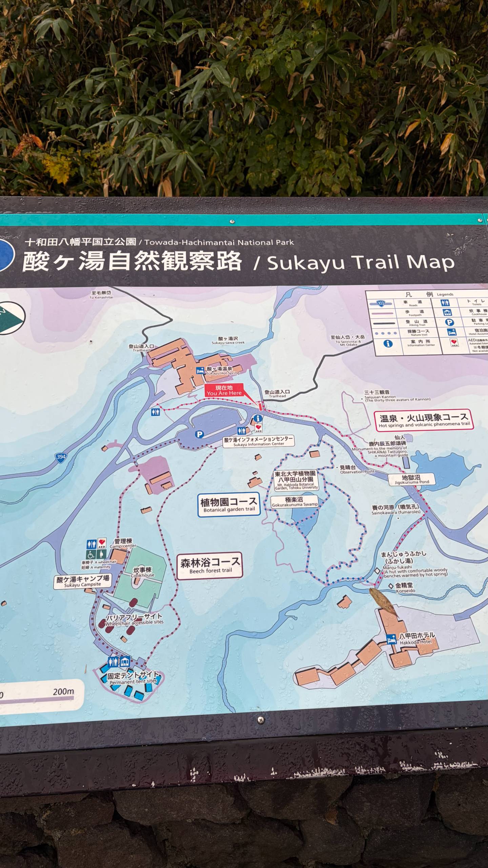Click the parking P icon on the map
Screen dimensions: 488x868
tap(200, 434)
